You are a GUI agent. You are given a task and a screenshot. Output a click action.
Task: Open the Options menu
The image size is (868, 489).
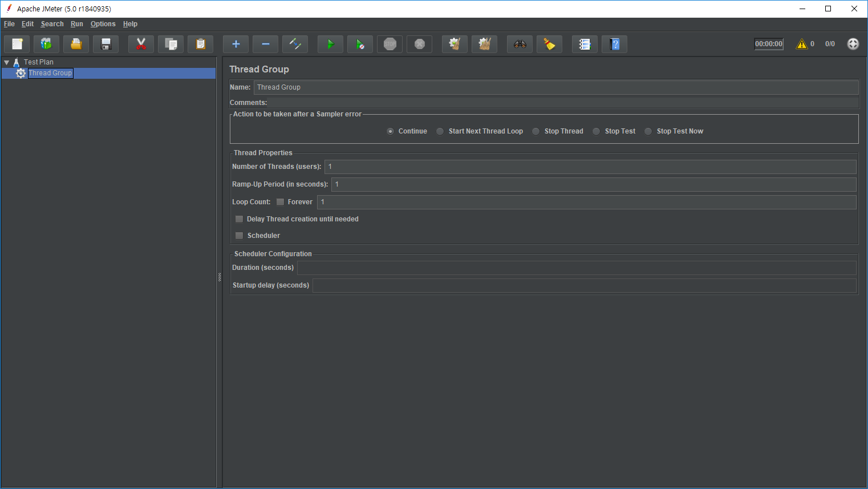pos(103,24)
